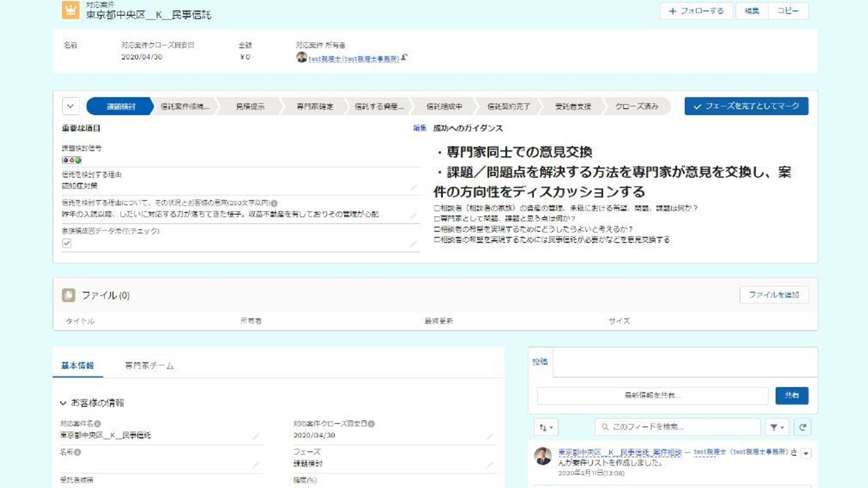This screenshot has height=488, width=868.
Task: Open the feed sort dropdown
Action: (546, 427)
